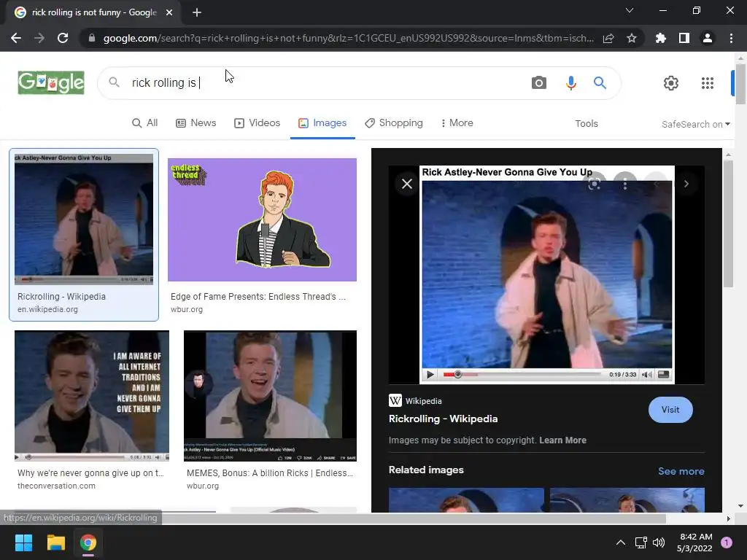Click the preview panel vertical scrollbar

728,224
